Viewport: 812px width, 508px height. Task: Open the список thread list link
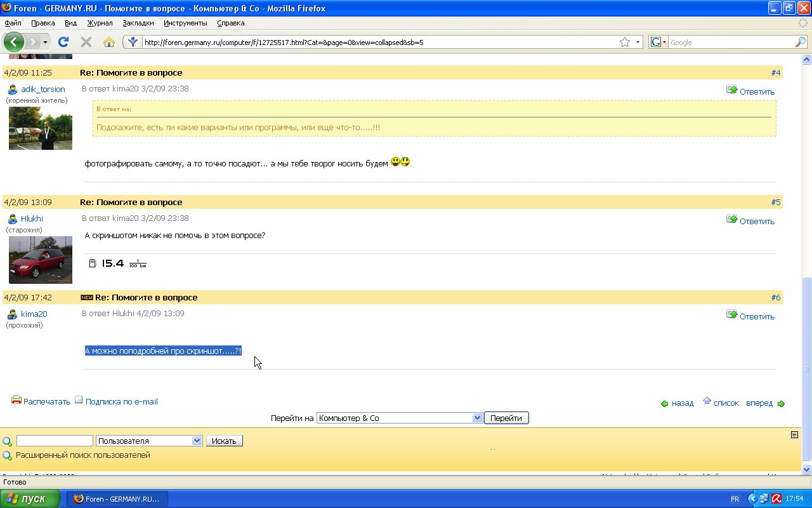[x=726, y=403]
